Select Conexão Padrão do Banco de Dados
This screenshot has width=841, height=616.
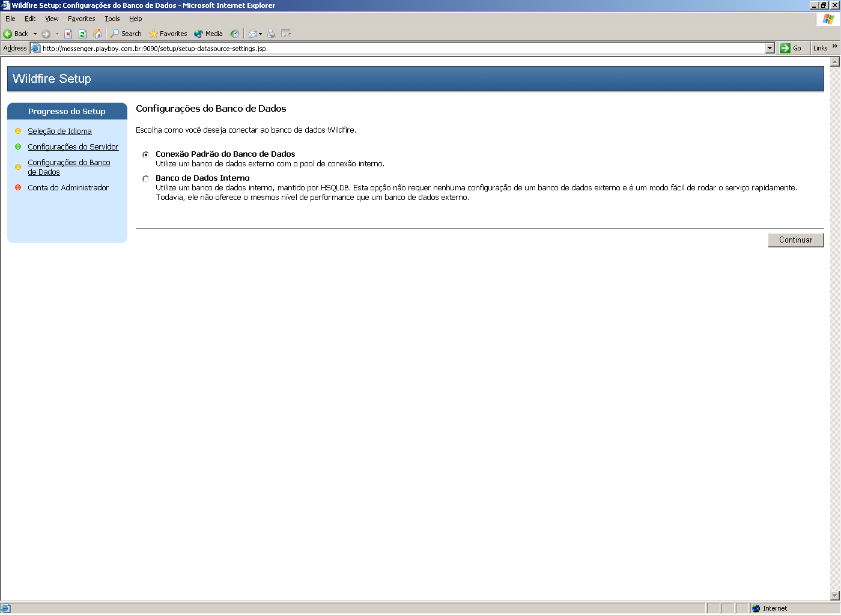(x=145, y=154)
